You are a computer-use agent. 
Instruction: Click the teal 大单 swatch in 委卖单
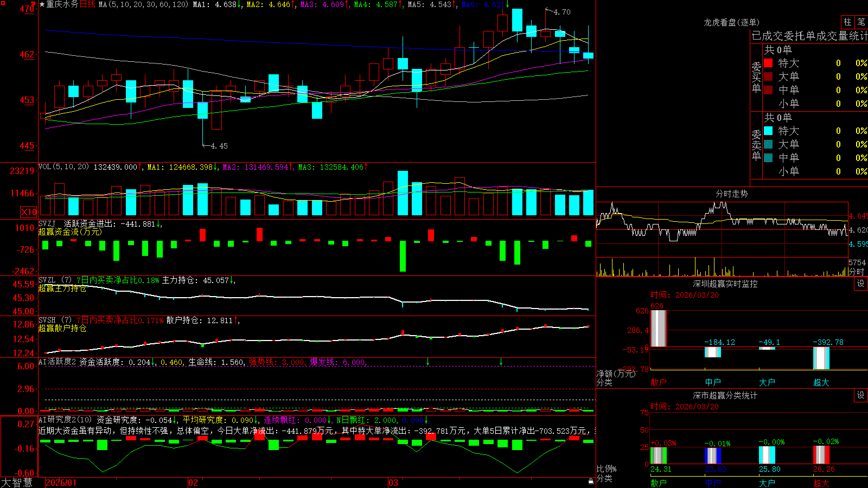pos(768,144)
